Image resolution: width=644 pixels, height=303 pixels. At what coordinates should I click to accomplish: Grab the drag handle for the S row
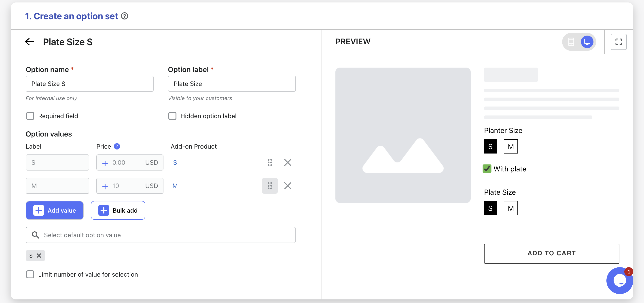[270, 163]
